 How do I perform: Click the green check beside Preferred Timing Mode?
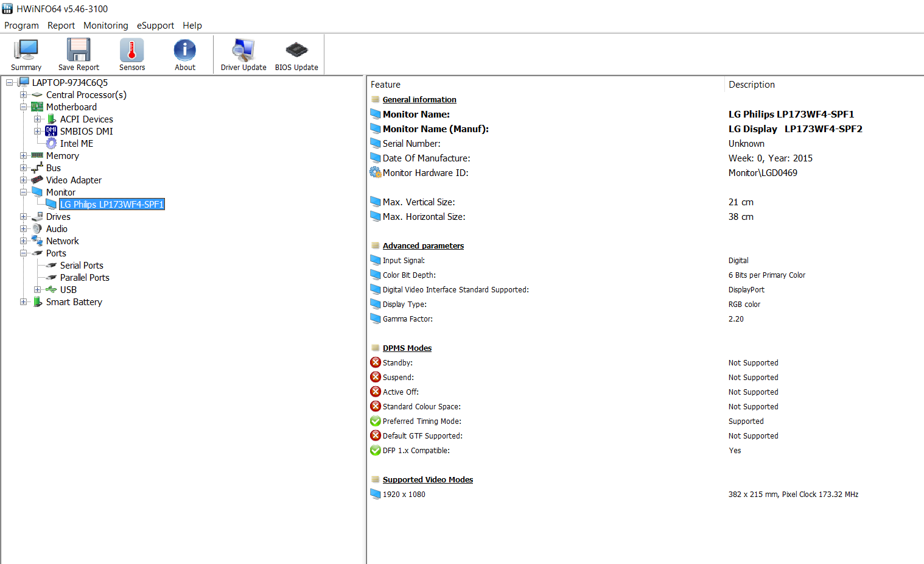coord(376,421)
